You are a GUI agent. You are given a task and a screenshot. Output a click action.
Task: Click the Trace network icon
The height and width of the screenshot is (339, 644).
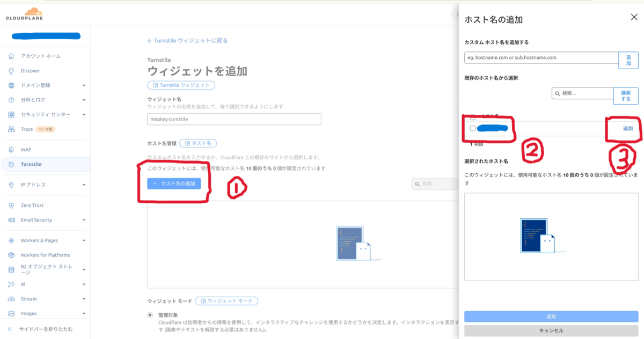tap(11, 129)
